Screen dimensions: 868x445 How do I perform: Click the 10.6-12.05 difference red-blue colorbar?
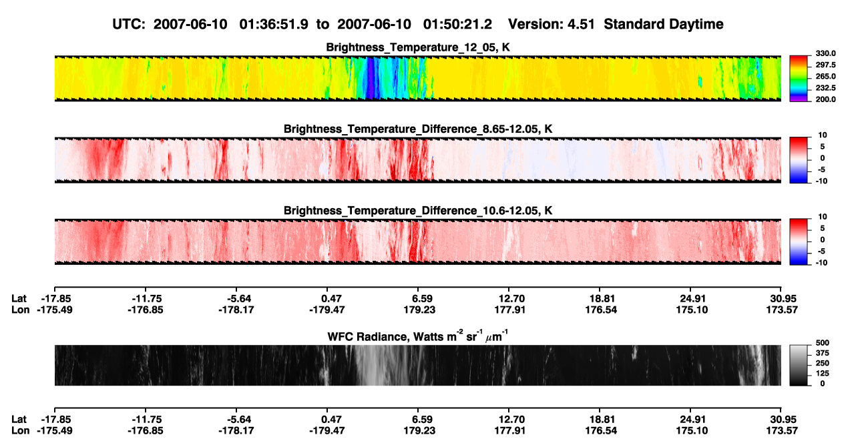click(799, 240)
